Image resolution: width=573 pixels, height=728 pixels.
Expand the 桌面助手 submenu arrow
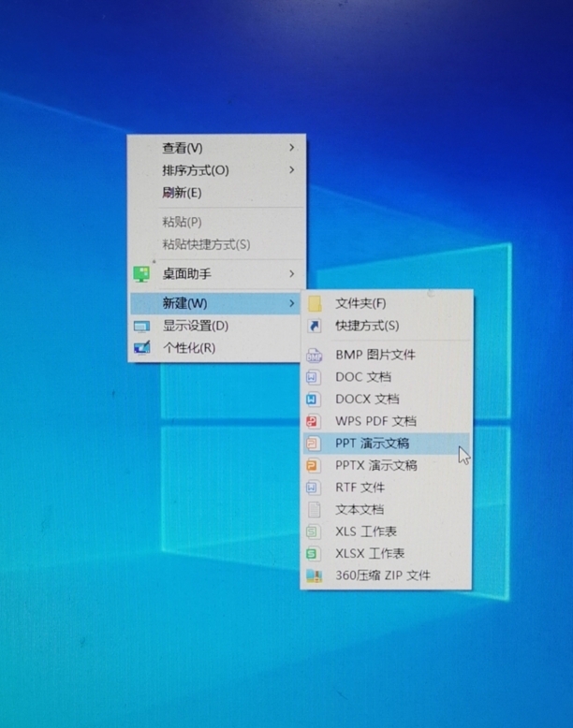coord(292,274)
